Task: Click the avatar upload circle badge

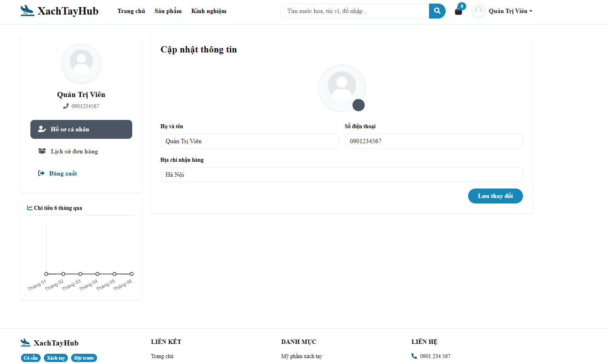Action: pyautogui.click(x=358, y=105)
